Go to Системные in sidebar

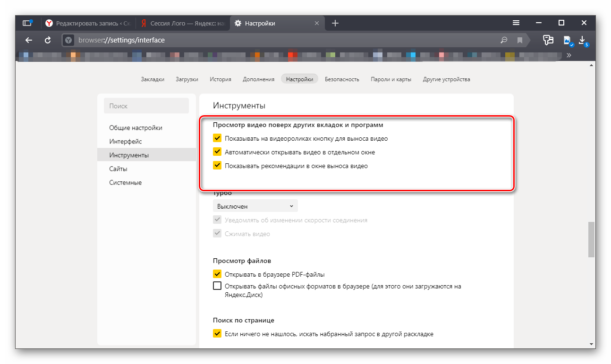[x=146, y=182]
